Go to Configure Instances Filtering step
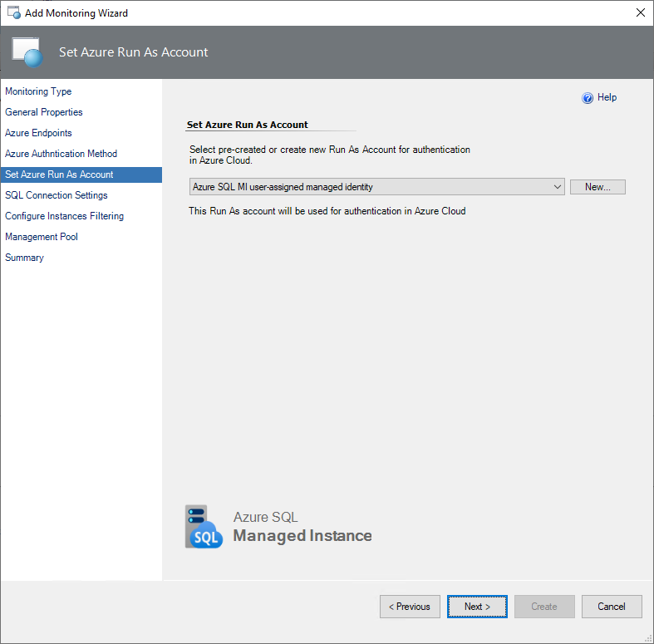Image resolution: width=654 pixels, height=644 pixels. coord(64,216)
